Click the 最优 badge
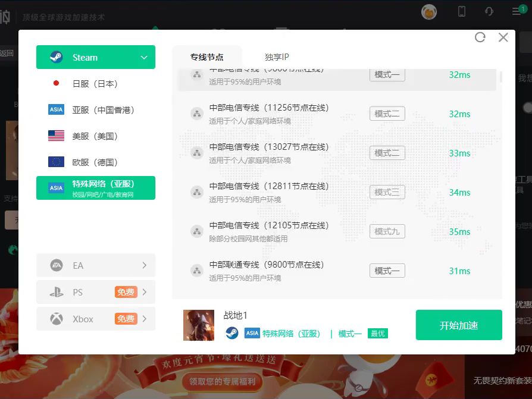This screenshot has width=532, height=399. (x=378, y=333)
